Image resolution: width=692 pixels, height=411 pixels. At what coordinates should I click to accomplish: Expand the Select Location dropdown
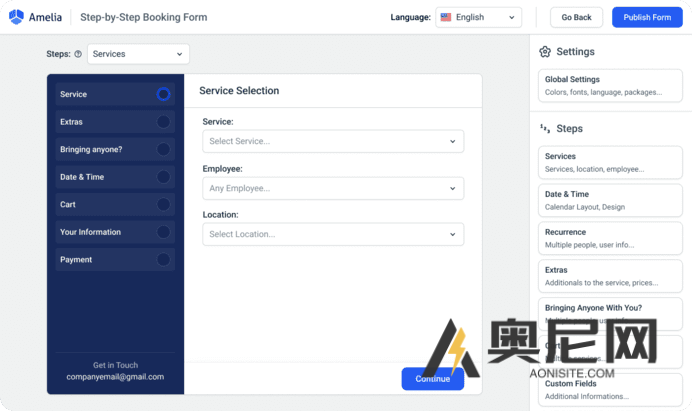point(333,234)
